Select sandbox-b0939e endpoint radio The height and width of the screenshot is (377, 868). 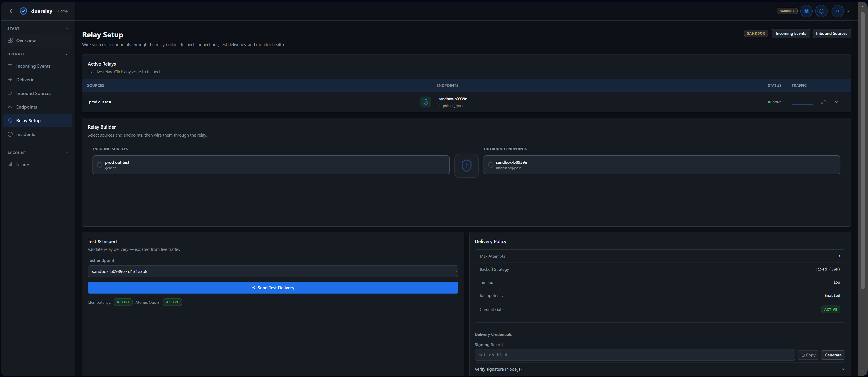[491, 165]
